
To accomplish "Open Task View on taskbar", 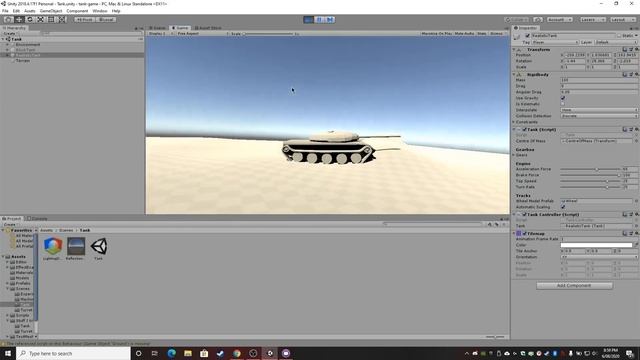I will tap(155, 353).
